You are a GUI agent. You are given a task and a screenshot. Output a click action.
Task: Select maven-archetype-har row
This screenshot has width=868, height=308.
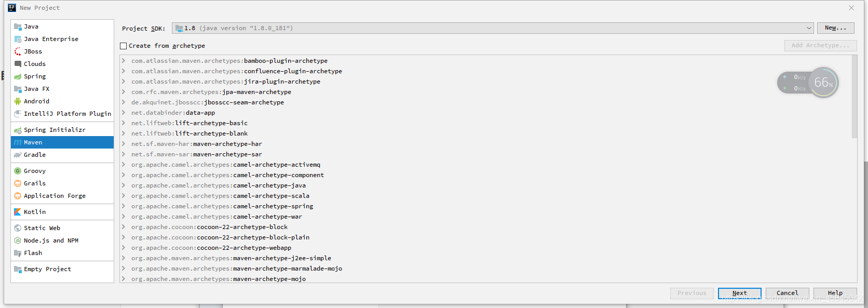coord(486,144)
